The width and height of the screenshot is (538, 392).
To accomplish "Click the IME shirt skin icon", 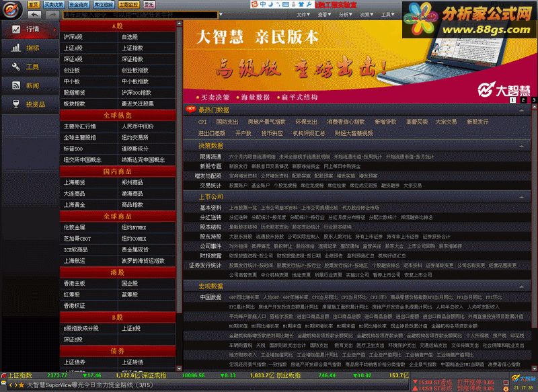I will 301,4.
